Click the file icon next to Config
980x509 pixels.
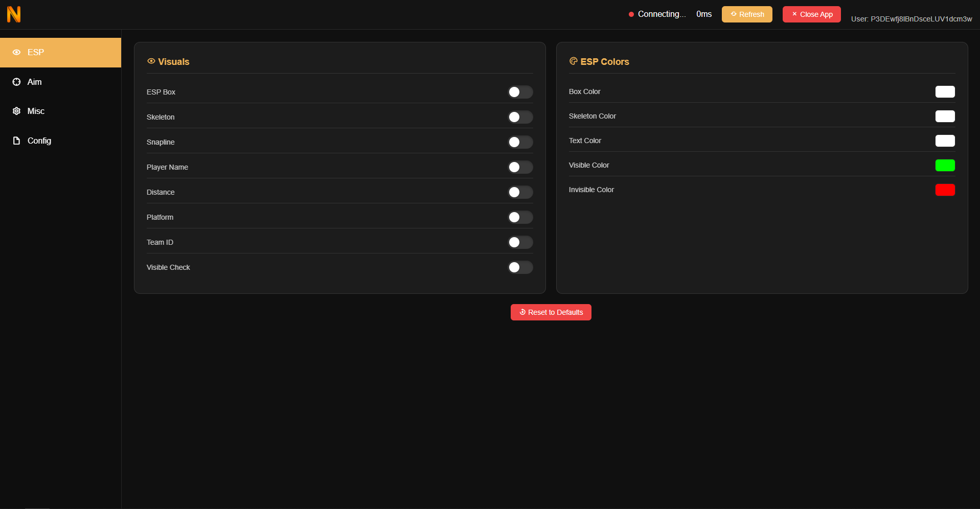pos(16,141)
